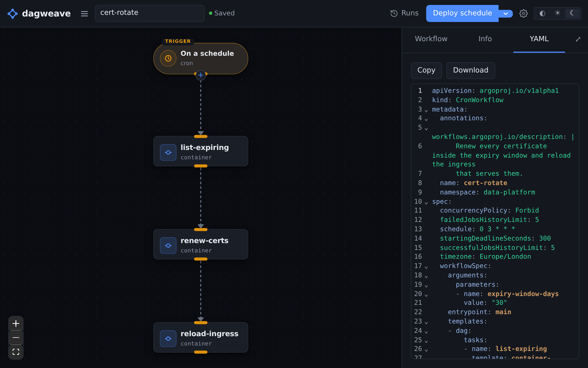Click the reload-ingress container icon

168,339
